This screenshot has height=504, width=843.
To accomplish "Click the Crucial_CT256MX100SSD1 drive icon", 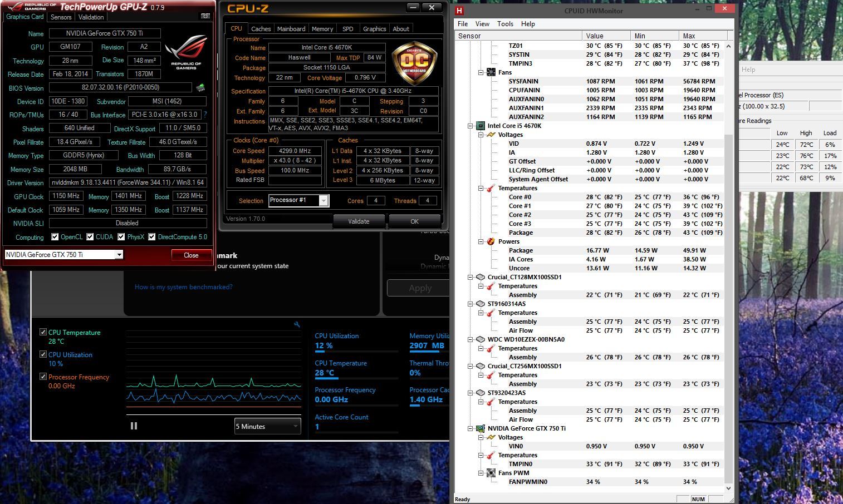I will click(x=480, y=366).
